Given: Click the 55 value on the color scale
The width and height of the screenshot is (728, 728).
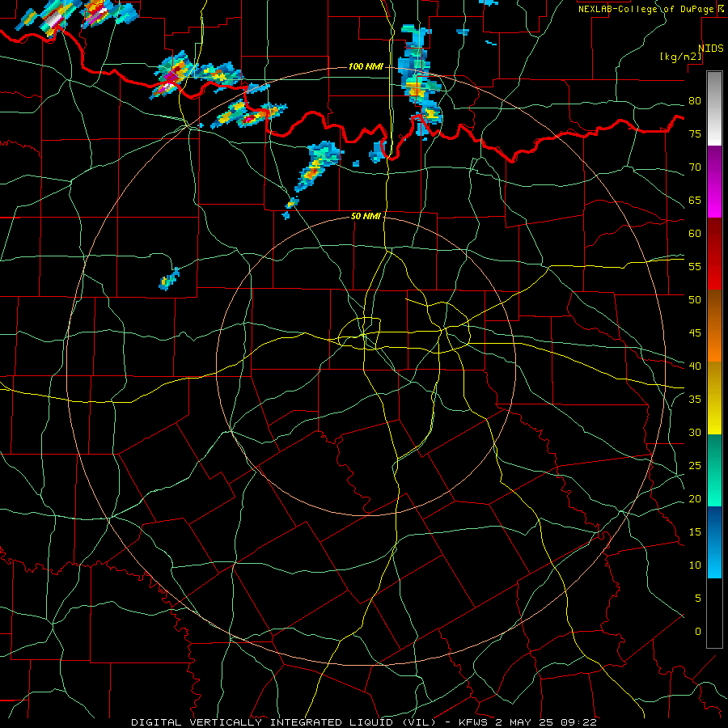Looking at the screenshot, I should 695,266.
